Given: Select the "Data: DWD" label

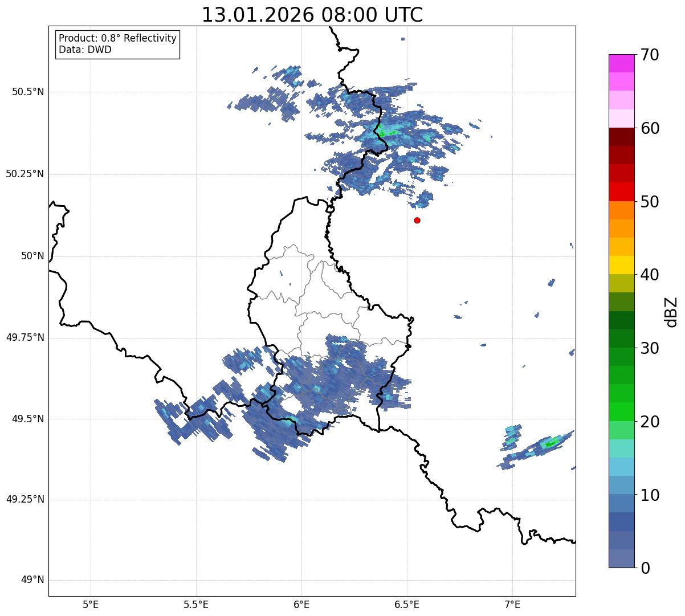Looking at the screenshot, I should 85,50.
